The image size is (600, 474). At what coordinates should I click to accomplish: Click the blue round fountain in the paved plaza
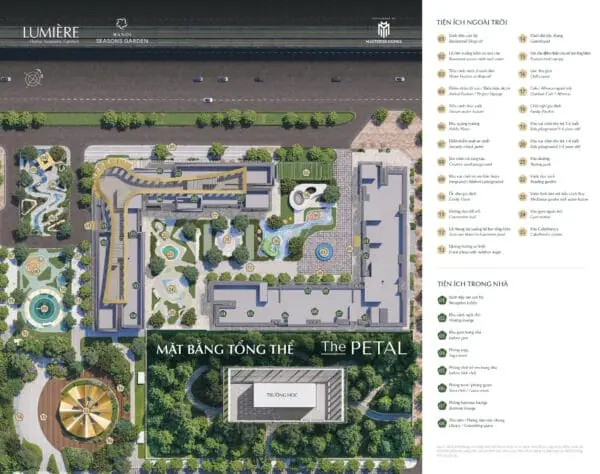tap(324, 252)
